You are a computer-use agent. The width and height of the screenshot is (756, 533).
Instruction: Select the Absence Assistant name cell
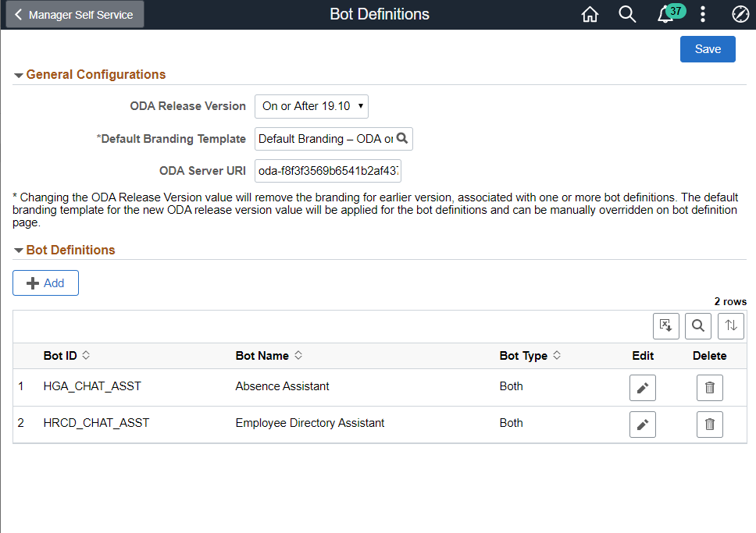tap(282, 386)
